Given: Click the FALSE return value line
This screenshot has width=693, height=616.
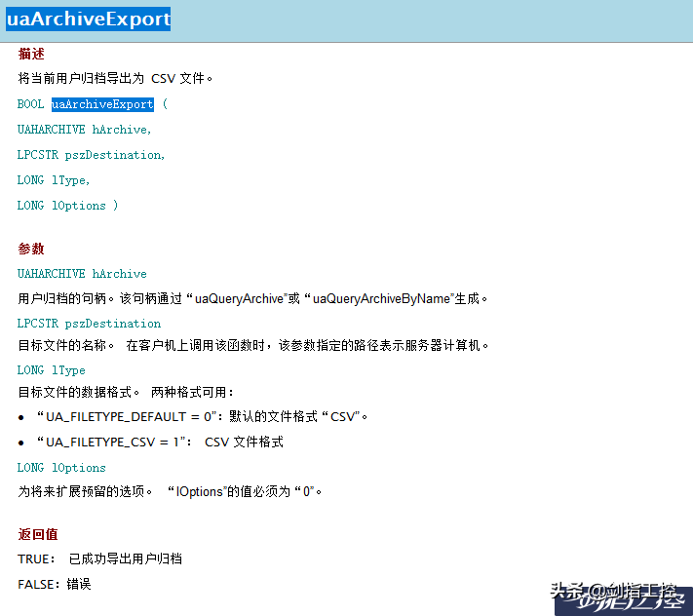Looking at the screenshot, I should coord(55,584).
